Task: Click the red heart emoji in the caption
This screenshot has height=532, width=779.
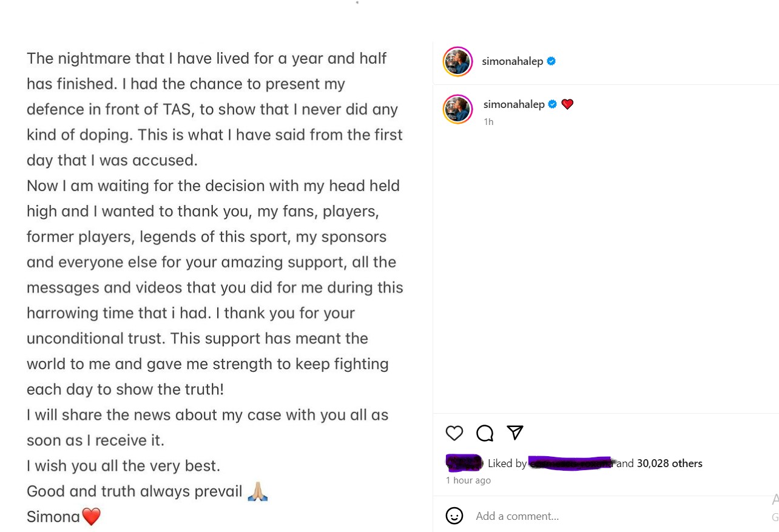Action: click(x=567, y=104)
